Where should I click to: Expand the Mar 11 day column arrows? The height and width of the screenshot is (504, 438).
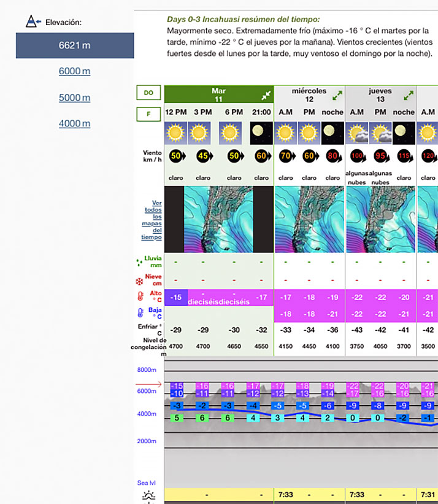(x=265, y=96)
